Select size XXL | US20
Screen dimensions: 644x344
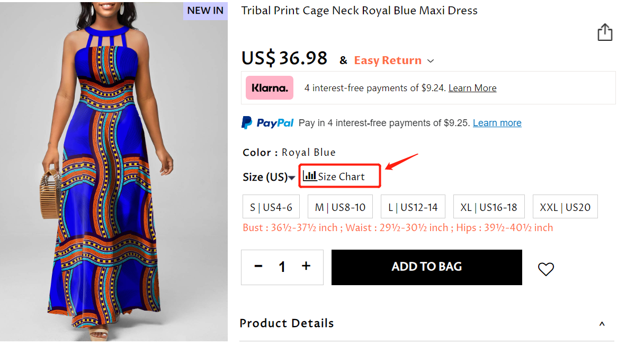click(565, 207)
